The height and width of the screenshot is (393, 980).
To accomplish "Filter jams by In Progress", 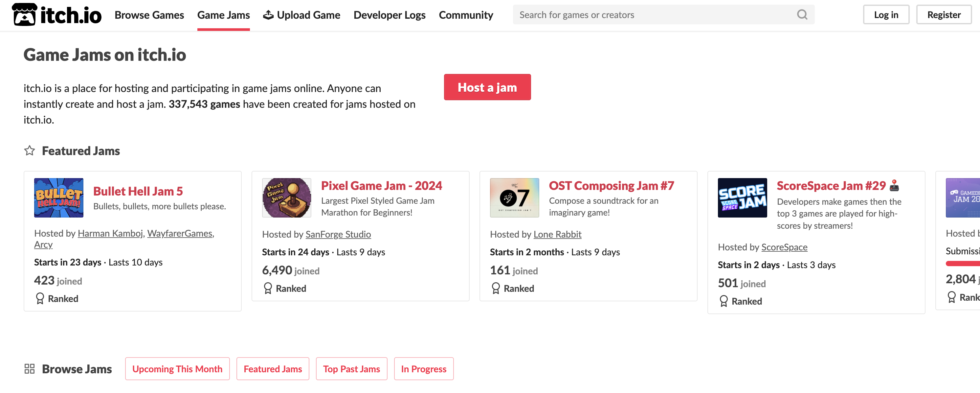I will 424,369.
